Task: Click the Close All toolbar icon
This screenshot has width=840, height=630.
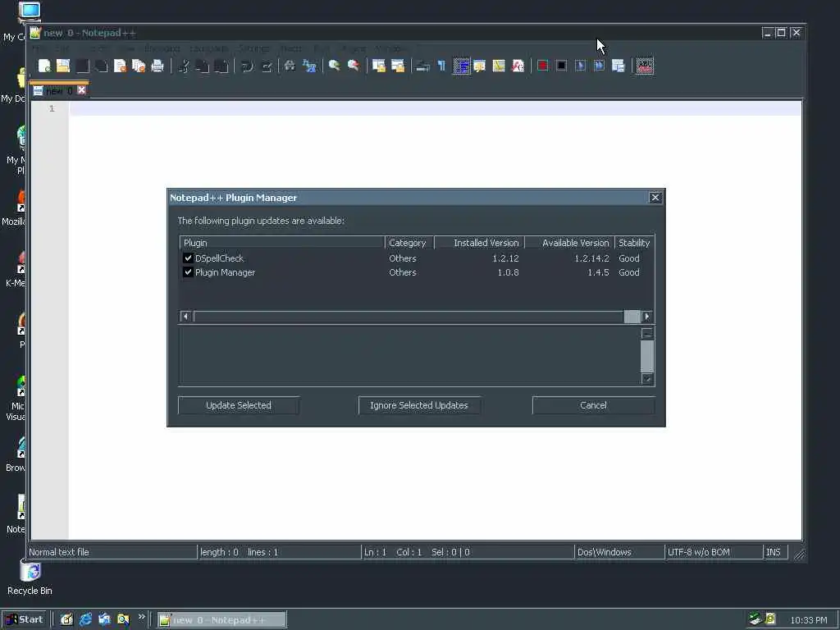Action: [x=139, y=66]
